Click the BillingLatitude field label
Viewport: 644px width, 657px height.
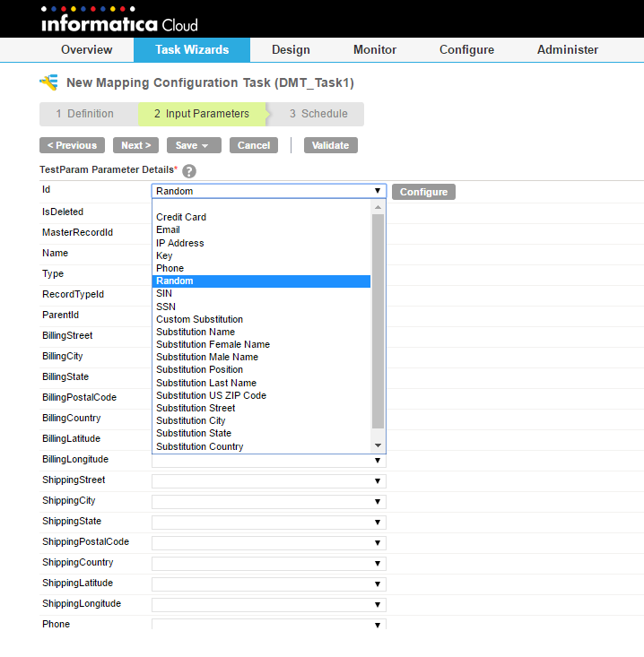pyautogui.click(x=71, y=438)
